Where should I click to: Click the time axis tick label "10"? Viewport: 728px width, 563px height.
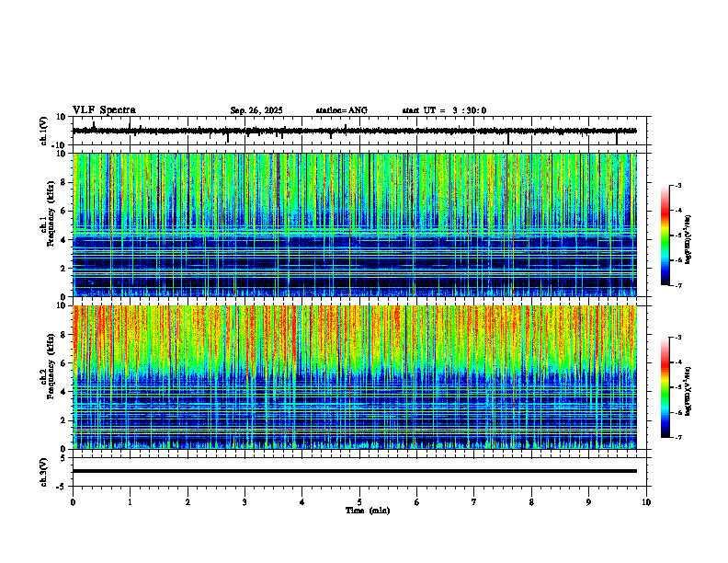pos(646,502)
